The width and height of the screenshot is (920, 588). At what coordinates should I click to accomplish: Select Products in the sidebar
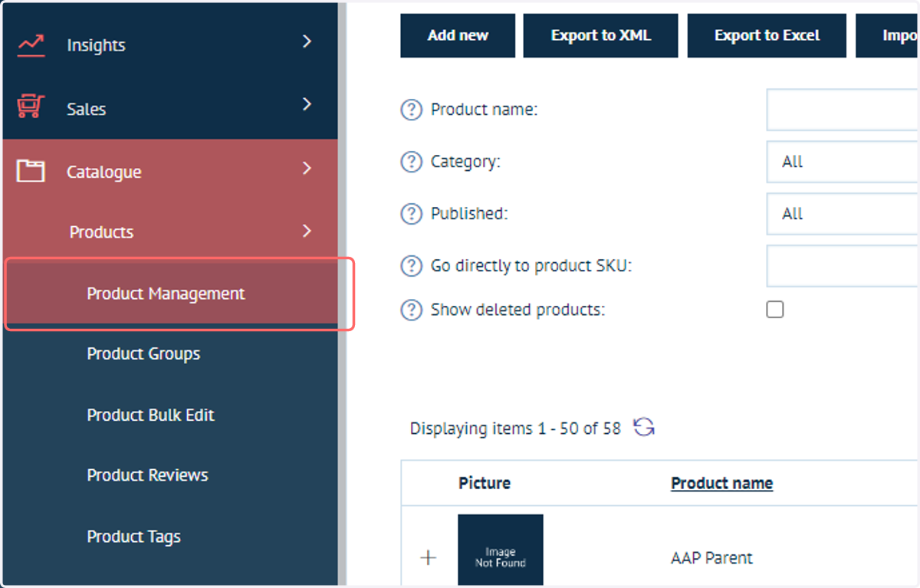click(170, 232)
